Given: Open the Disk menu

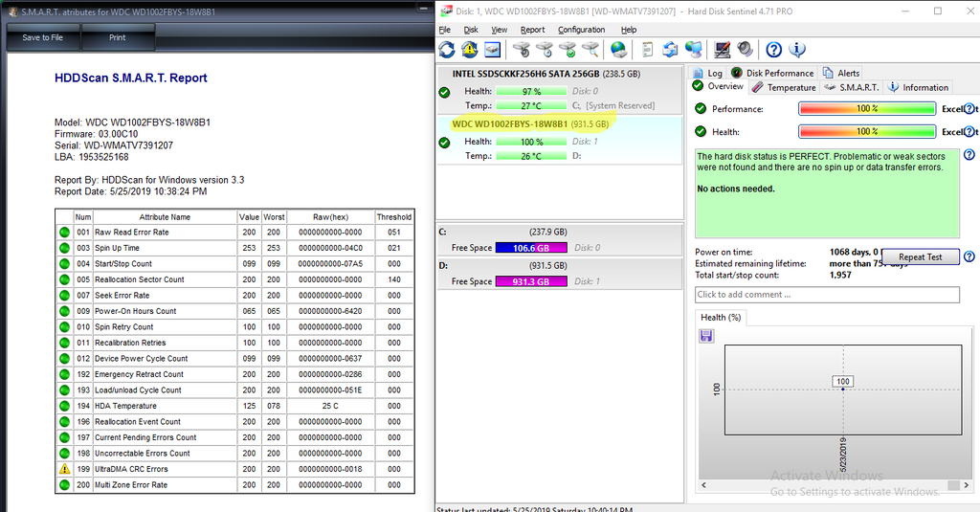Looking at the screenshot, I should [471, 30].
